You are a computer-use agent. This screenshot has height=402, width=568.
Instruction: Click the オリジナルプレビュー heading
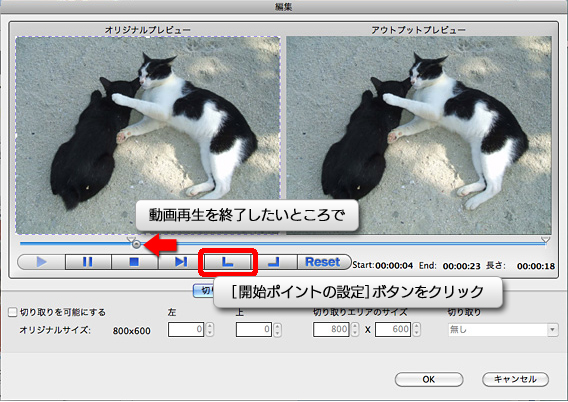[x=148, y=30]
